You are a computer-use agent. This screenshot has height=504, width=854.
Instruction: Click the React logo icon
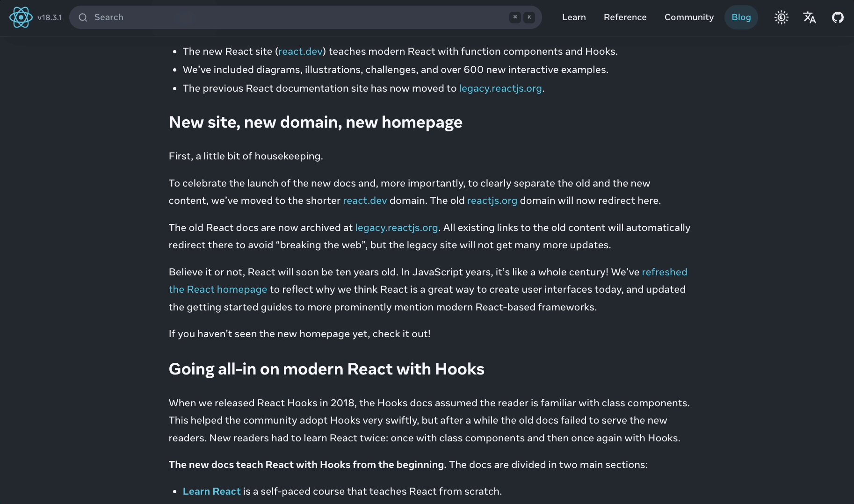click(x=21, y=17)
